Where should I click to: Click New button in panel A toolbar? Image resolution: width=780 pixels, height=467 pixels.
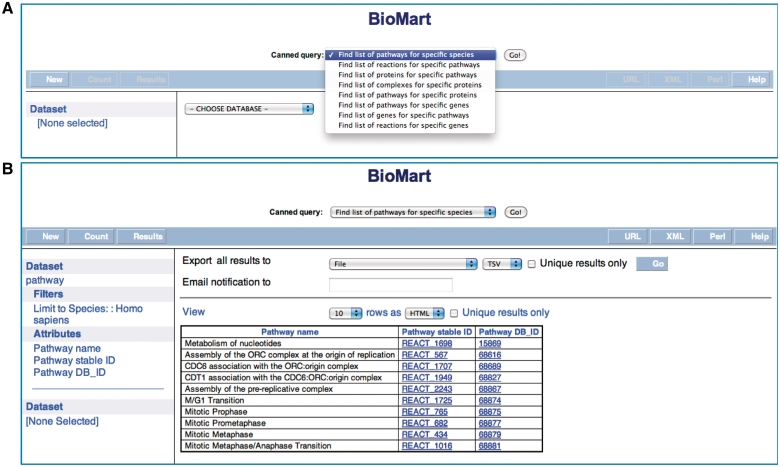(x=49, y=80)
